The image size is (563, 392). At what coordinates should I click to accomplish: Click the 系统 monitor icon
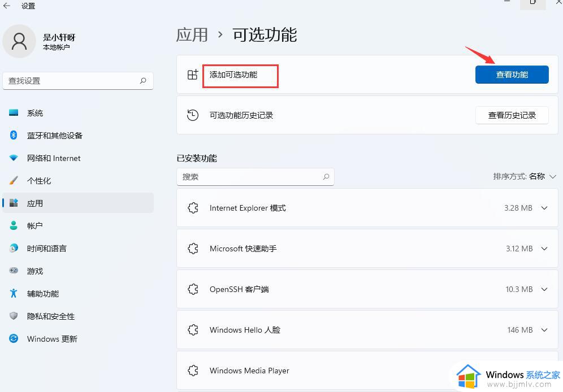[x=14, y=113]
